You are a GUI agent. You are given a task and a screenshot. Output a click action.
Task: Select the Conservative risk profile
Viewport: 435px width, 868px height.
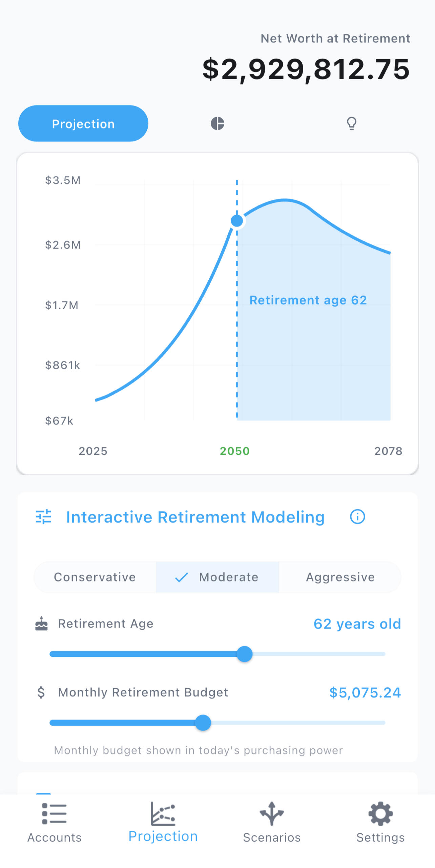[95, 577]
